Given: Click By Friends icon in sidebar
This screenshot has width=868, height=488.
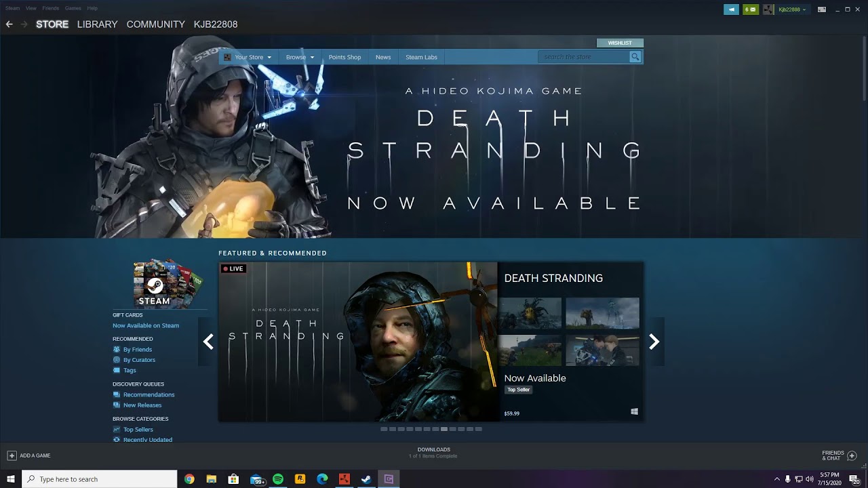Looking at the screenshot, I should tap(117, 350).
